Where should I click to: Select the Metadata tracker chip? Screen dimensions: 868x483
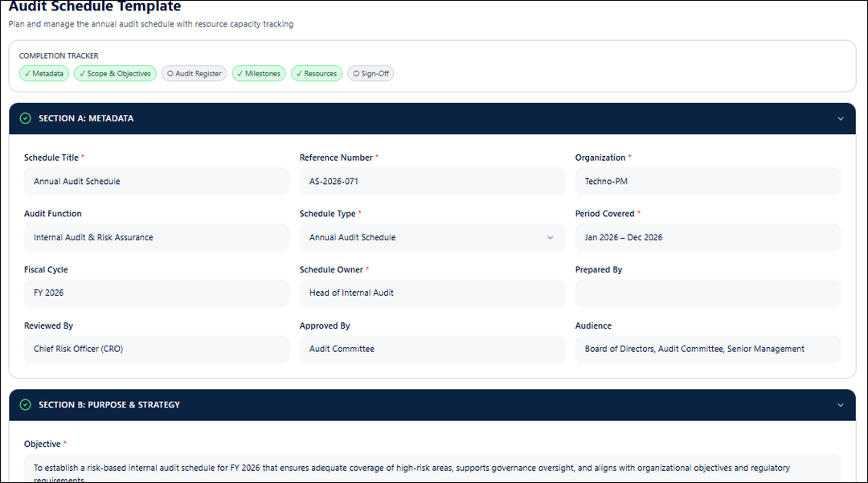(44, 74)
